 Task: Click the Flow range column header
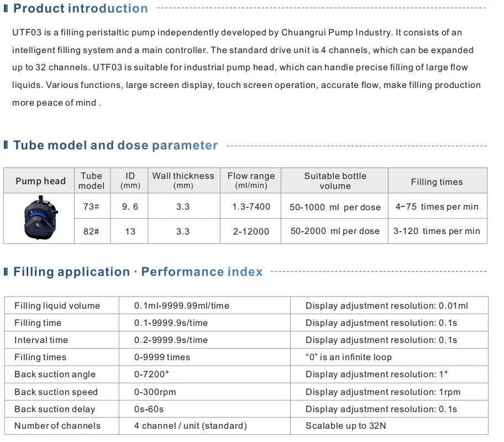point(251,180)
